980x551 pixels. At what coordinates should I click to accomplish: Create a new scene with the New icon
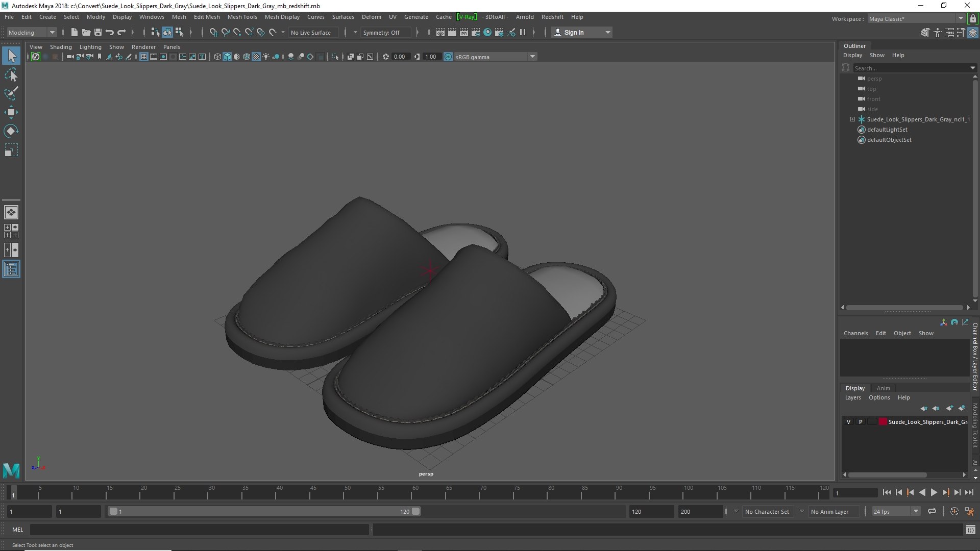coord(74,32)
